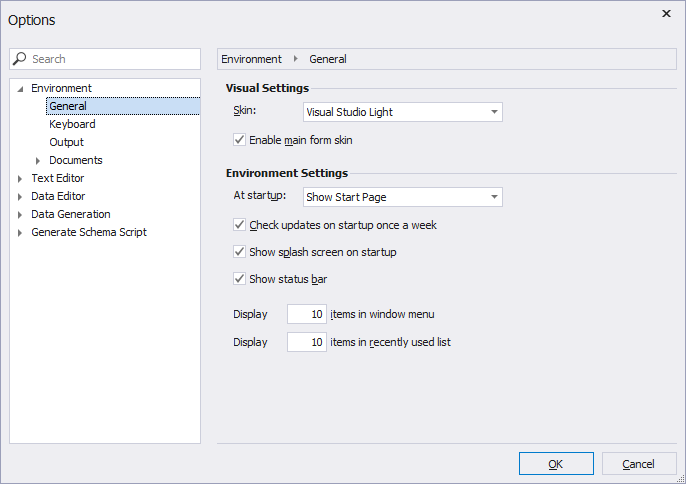Open the At startup dropdown
Image resolution: width=689 pixels, height=488 pixels.
[494, 198]
